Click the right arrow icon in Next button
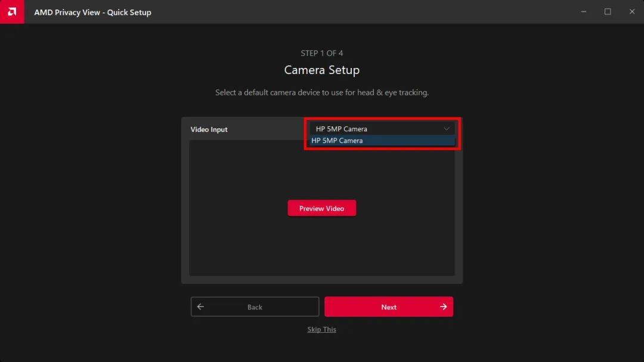This screenshot has height=362, width=644. 442,307
